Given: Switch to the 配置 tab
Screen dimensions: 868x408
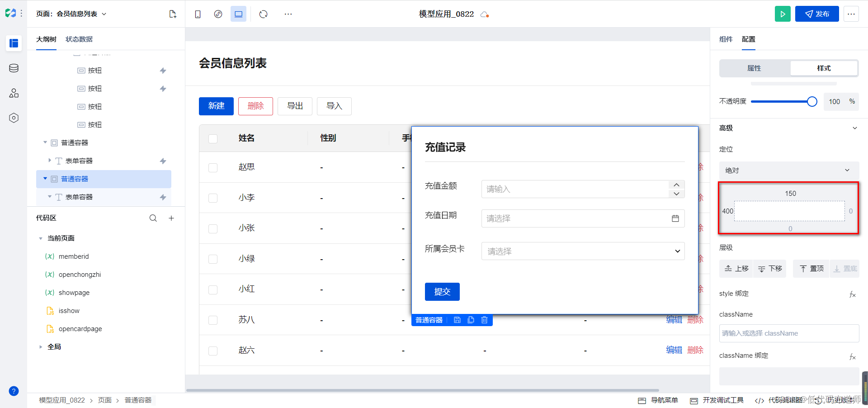Looking at the screenshot, I should point(748,39).
